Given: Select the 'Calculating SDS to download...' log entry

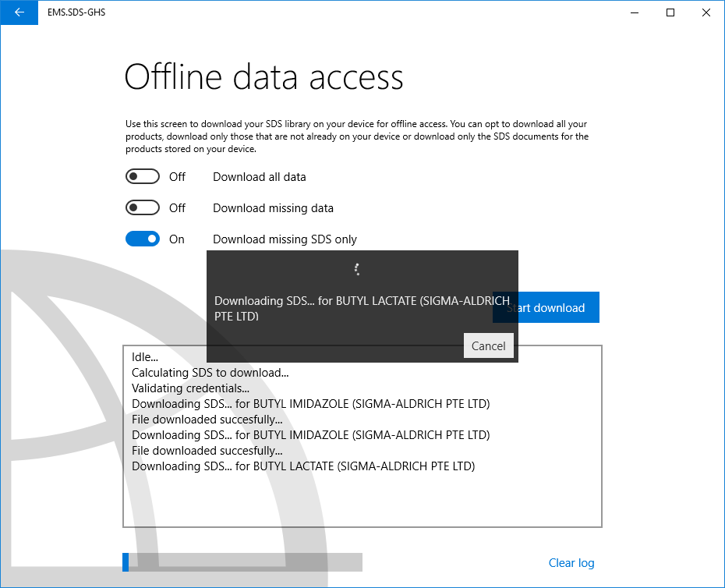Looking at the screenshot, I should (210, 373).
